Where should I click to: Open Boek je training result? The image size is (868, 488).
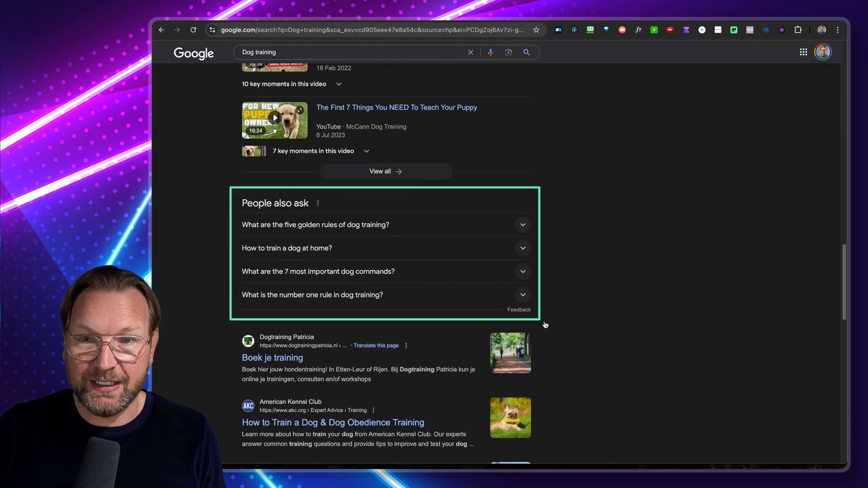[272, 358]
